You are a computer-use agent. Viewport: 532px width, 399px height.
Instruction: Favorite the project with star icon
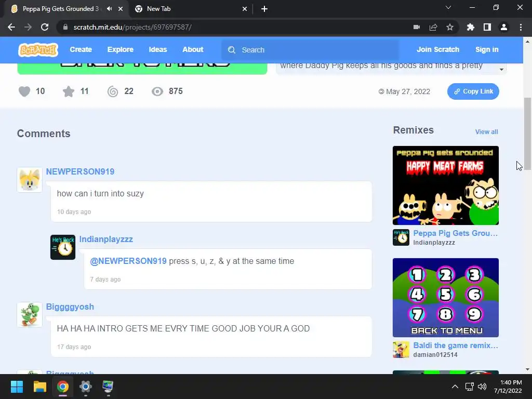(69, 91)
